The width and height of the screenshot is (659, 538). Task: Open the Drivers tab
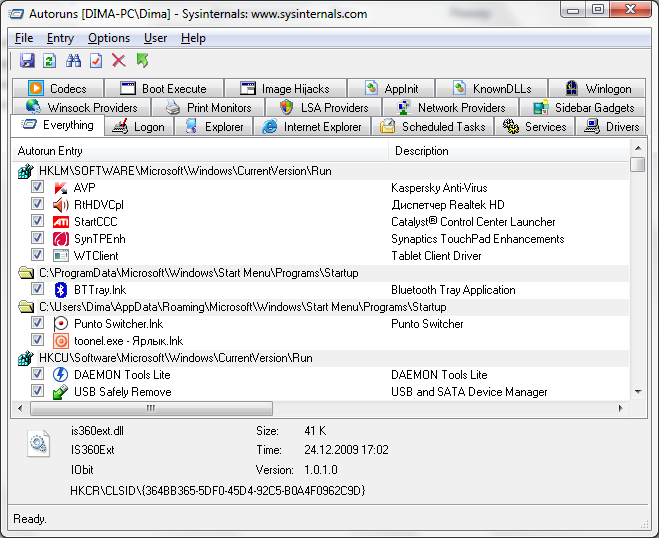coord(611,127)
